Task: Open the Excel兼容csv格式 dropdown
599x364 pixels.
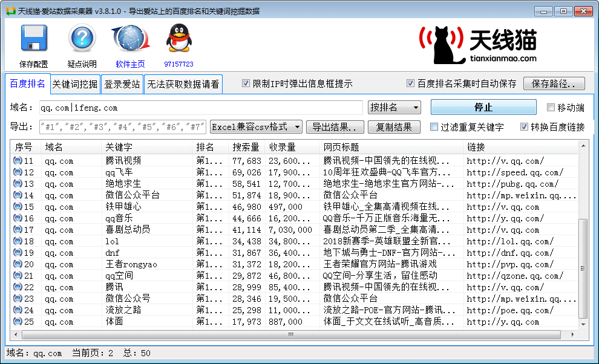Action: pos(256,127)
